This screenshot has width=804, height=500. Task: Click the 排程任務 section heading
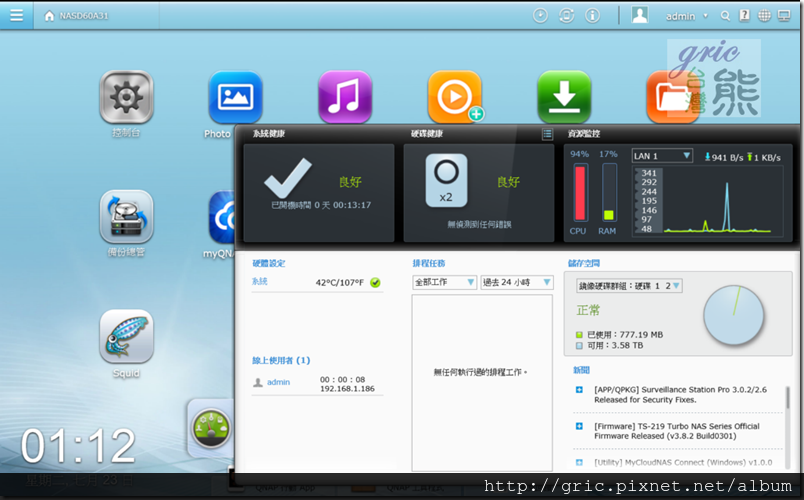tap(429, 263)
